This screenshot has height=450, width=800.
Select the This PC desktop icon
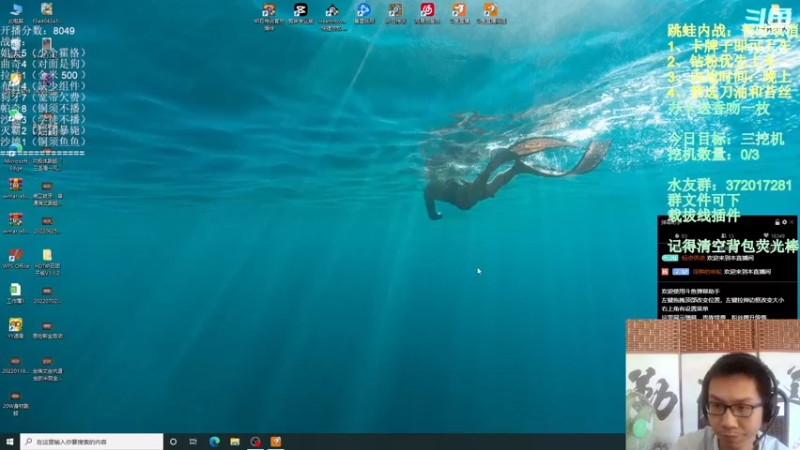point(16,13)
